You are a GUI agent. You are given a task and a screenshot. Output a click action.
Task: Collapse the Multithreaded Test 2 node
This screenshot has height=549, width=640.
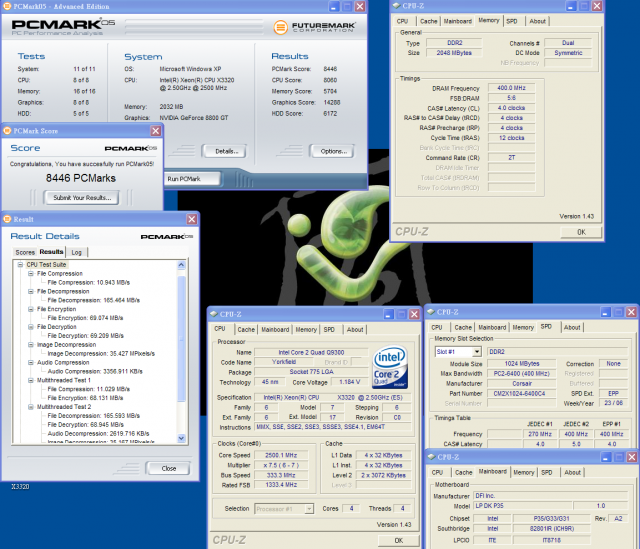click(31, 407)
